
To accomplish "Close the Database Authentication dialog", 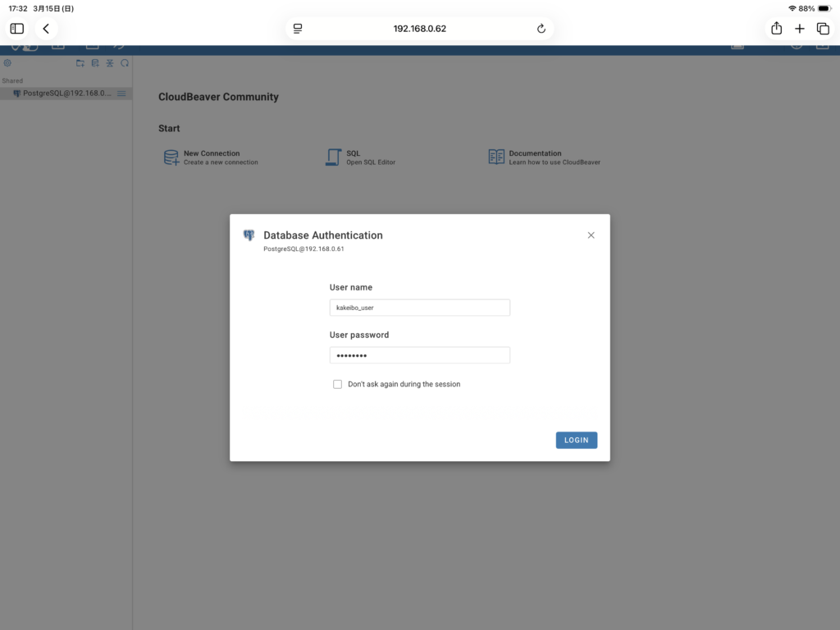I will click(x=591, y=235).
